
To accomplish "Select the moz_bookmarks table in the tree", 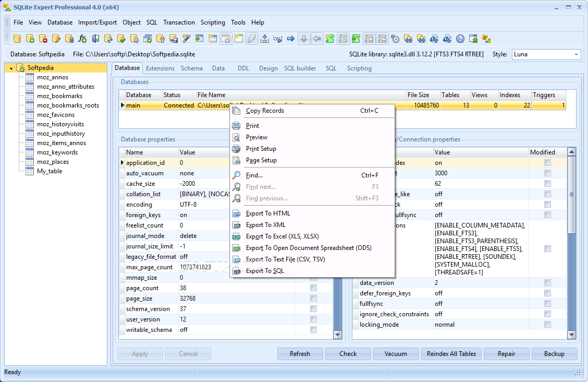I will pos(59,96).
